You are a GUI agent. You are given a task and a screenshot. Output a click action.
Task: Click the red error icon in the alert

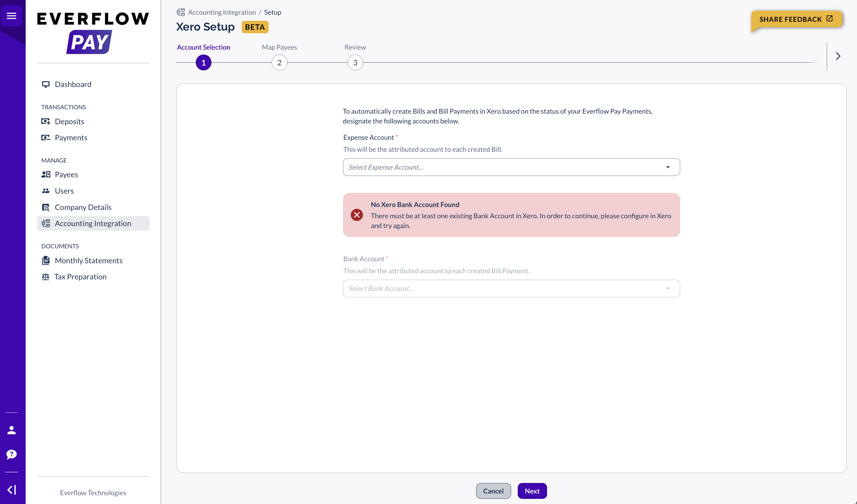pyautogui.click(x=357, y=215)
